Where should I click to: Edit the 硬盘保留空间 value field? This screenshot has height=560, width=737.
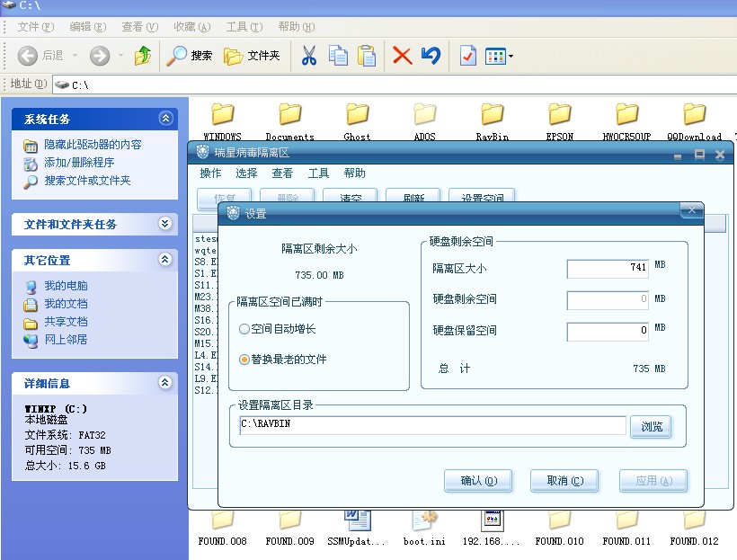pos(608,332)
